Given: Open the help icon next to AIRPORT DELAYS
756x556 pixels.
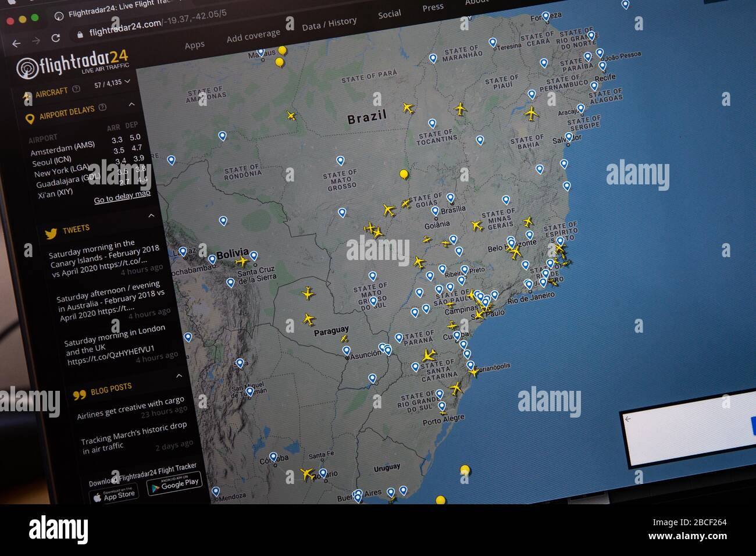Looking at the screenshot, I should [x=102, y=107].
